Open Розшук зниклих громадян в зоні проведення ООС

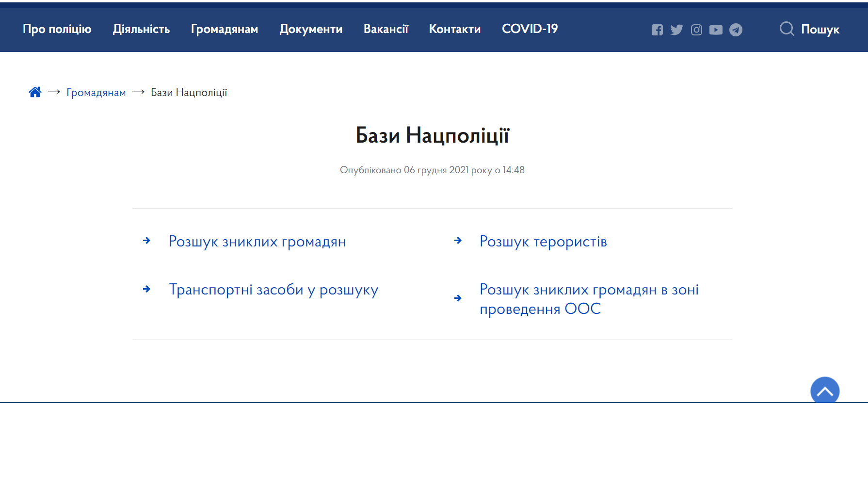tap(589, 299)
